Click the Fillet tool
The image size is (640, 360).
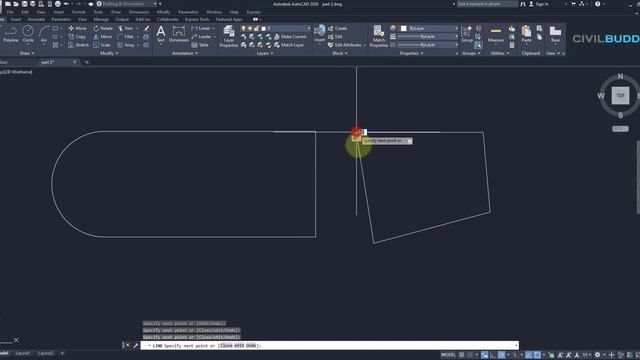coord(126,37)
